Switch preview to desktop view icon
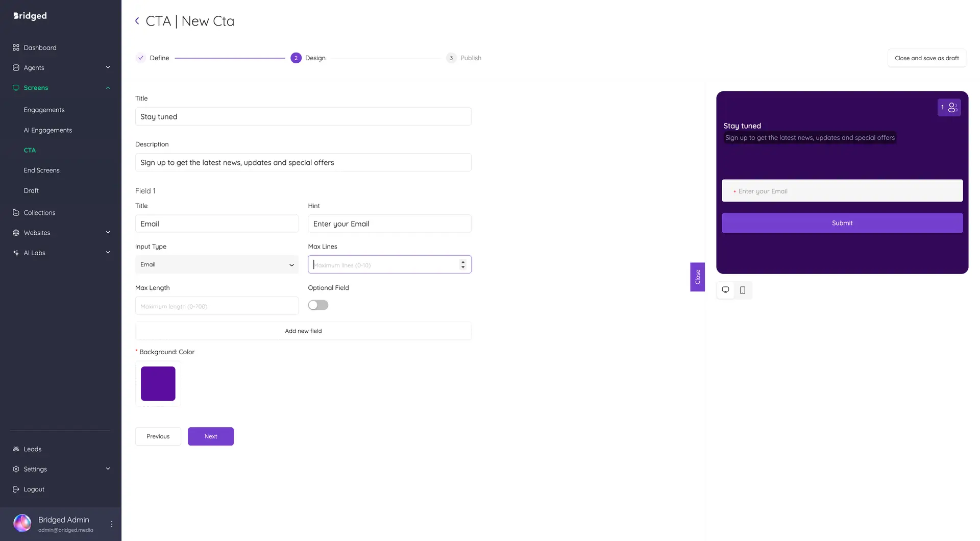The image size is (980, 541). pyautogui.click(x=725, y=290)
